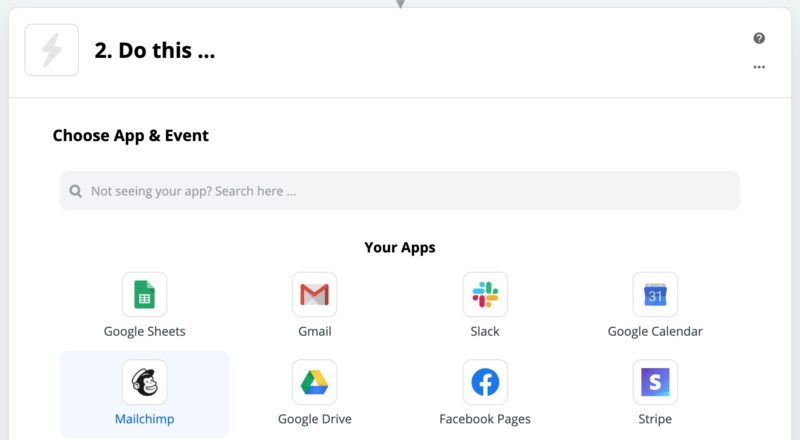Open the help question mark icon

pyautogui.click(x=759, y=38)
